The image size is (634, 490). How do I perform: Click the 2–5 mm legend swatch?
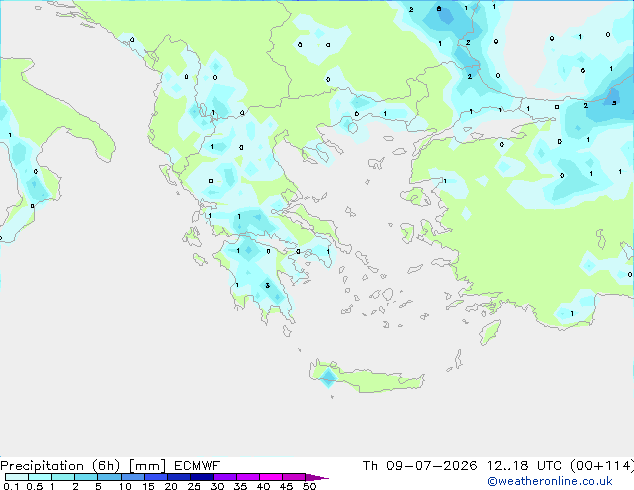tap(86, 477)
